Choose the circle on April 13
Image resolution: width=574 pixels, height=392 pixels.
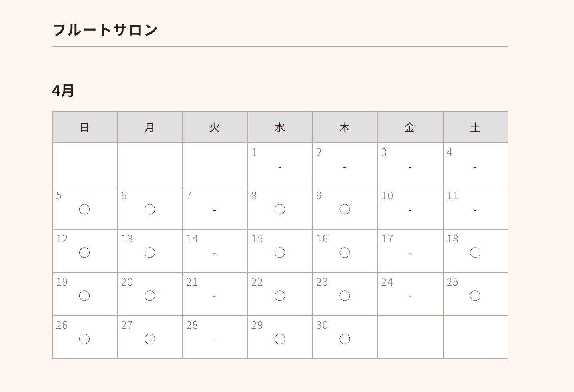150,252
